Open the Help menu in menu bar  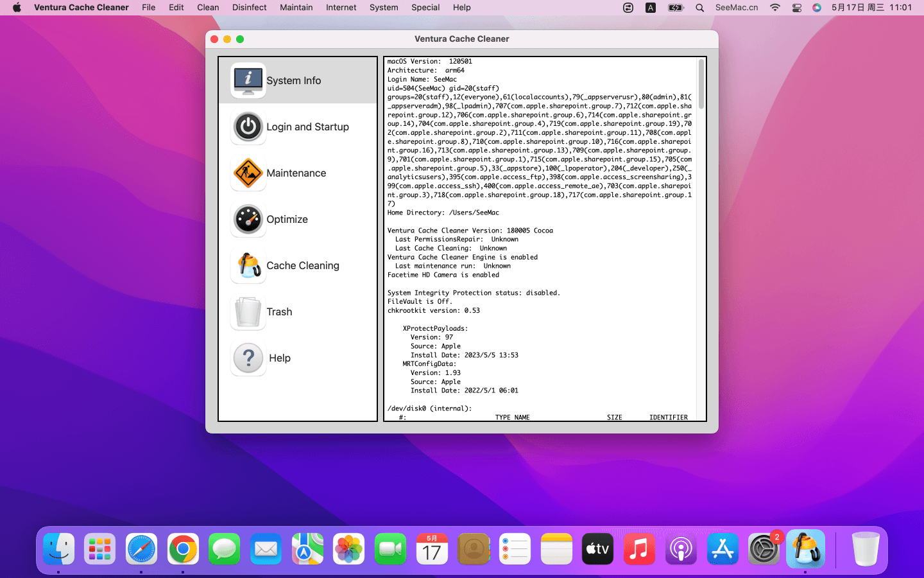[x=462, y=8]
